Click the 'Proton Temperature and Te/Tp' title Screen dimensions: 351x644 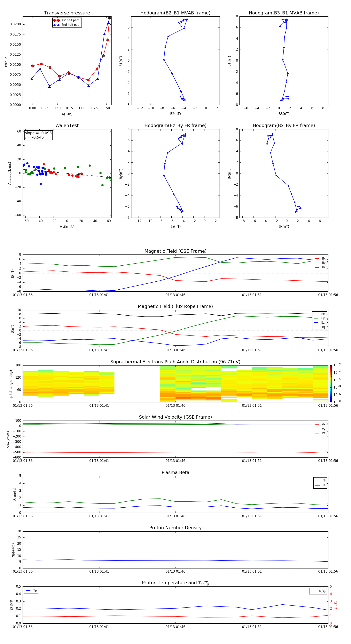[175, 583]
